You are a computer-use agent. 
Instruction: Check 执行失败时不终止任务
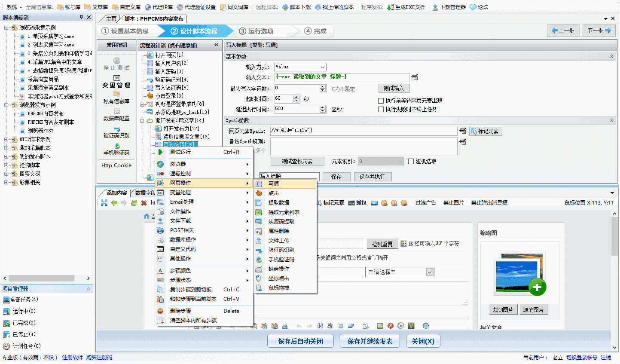point(381,109)
